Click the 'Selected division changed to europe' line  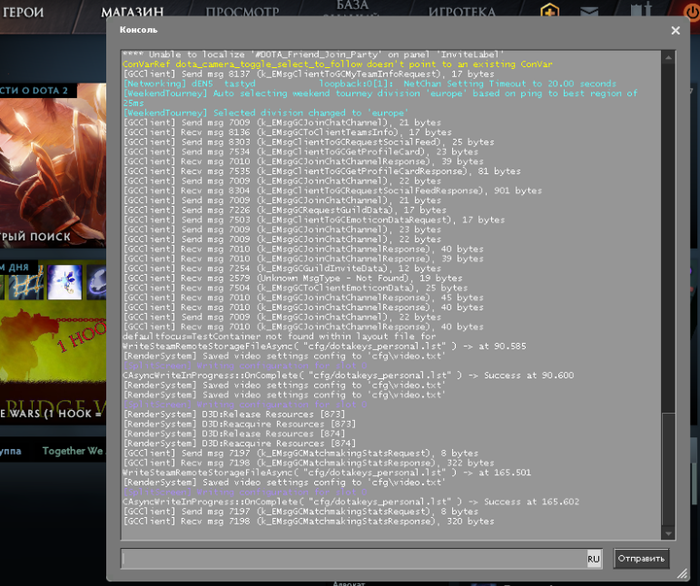(x=266, y=113)
